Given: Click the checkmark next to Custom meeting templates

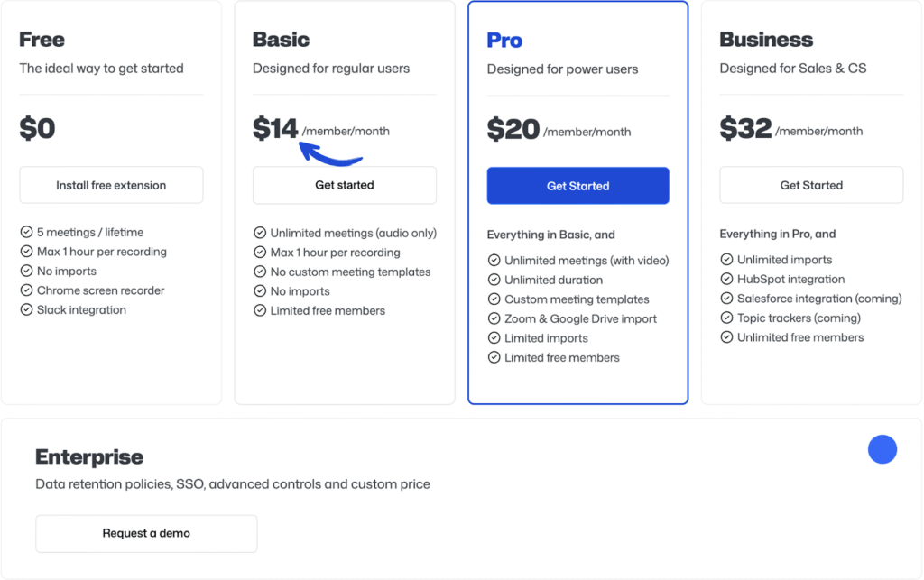Looking at the screenshot, I should click(494, 299).
